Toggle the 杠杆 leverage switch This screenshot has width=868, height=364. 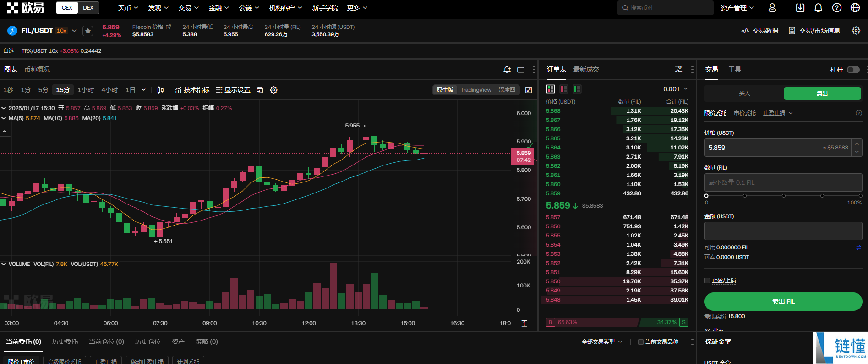pos(853,70)
